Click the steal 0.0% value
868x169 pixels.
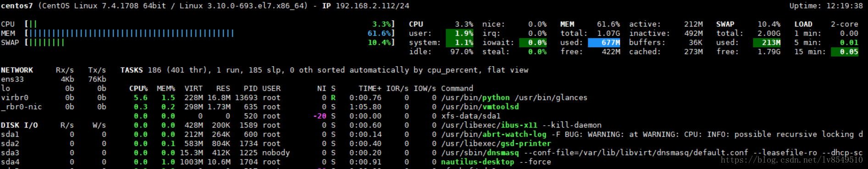(537, 51)
